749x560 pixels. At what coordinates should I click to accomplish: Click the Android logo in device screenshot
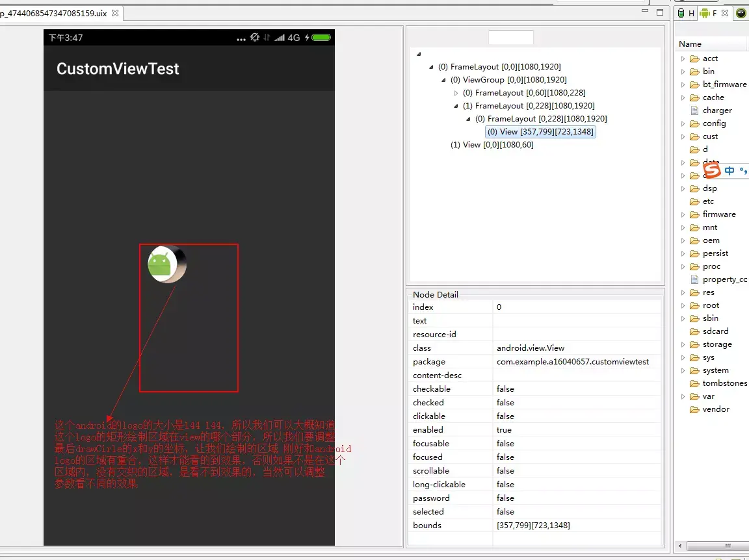tap(159, 265)
